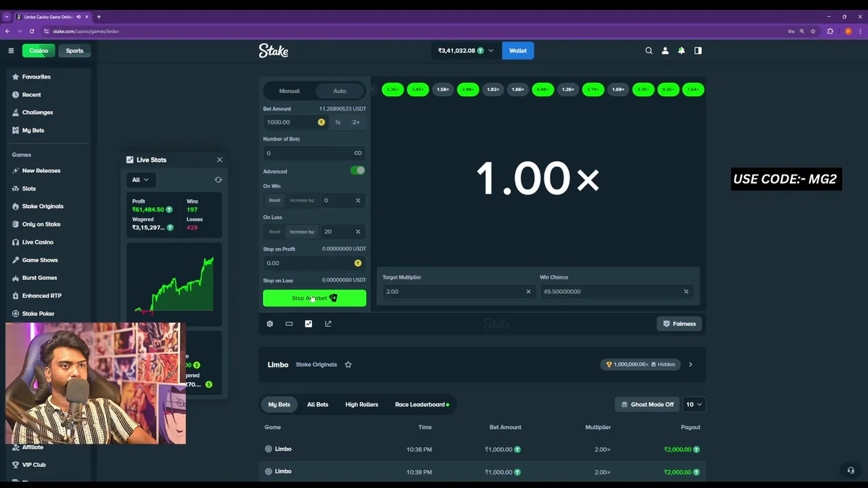Bookmark this page with the star

(x=812, y=31)
